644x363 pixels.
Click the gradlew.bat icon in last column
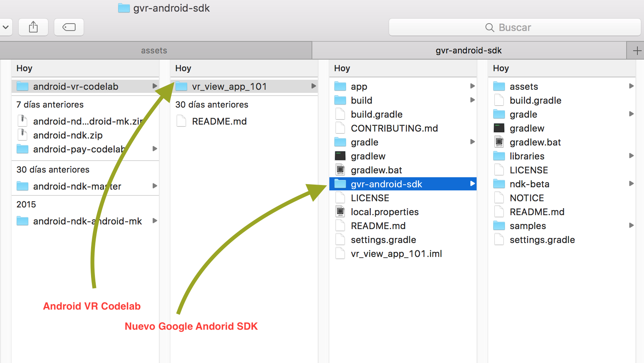pyautogui.click(x=499, y=142)
